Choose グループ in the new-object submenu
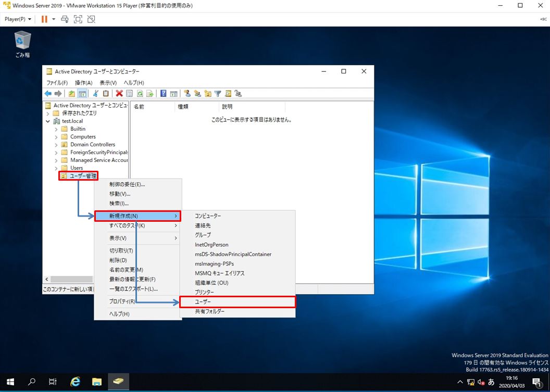This screenshot has height=392, width=550. (238, 235)
